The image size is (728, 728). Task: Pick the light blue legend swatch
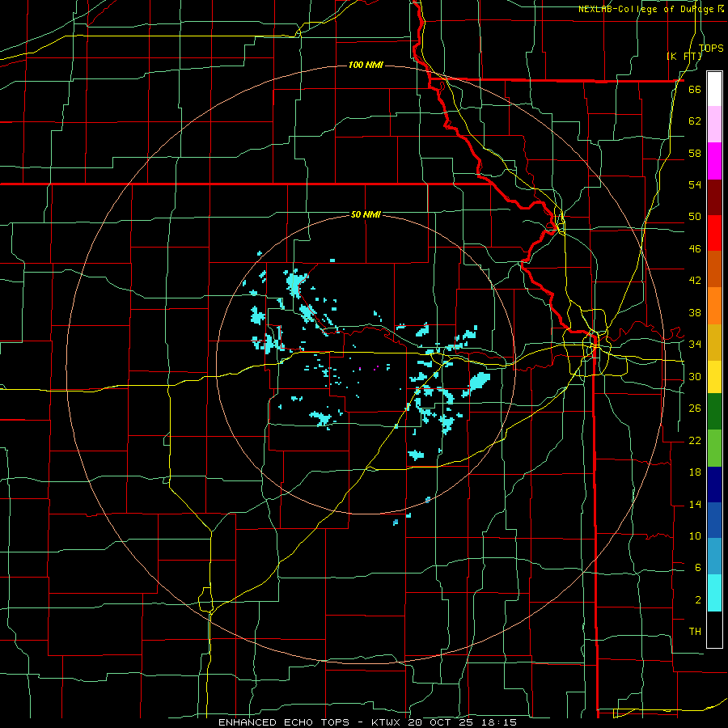(x=714, y=557)
